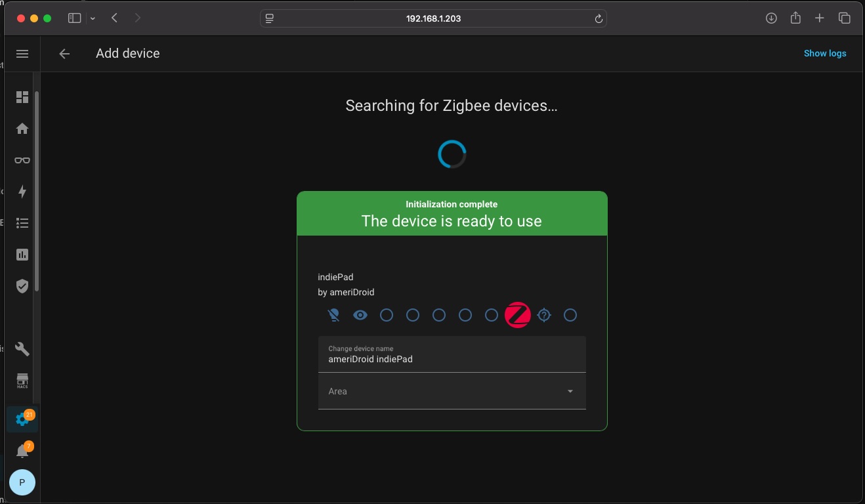Open HACS store from sidebar
This screenshot has width=865, height=504.
[x=22, y=381]
